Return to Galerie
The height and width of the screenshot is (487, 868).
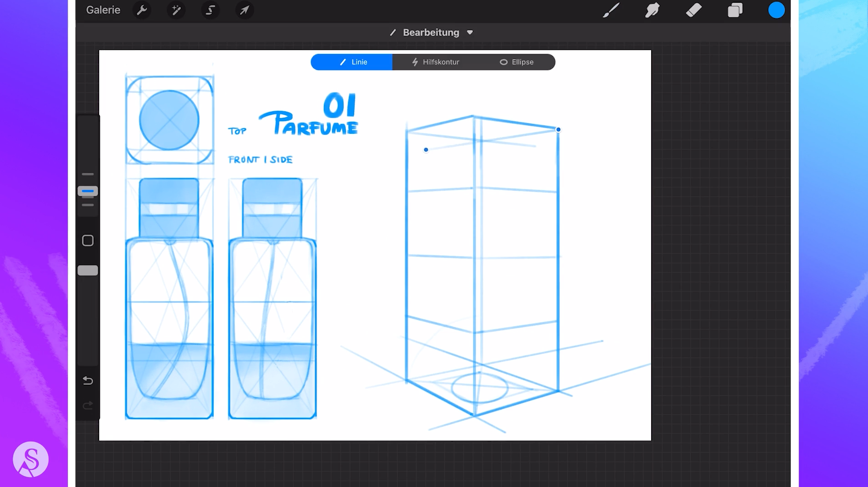tap(103, 10)
